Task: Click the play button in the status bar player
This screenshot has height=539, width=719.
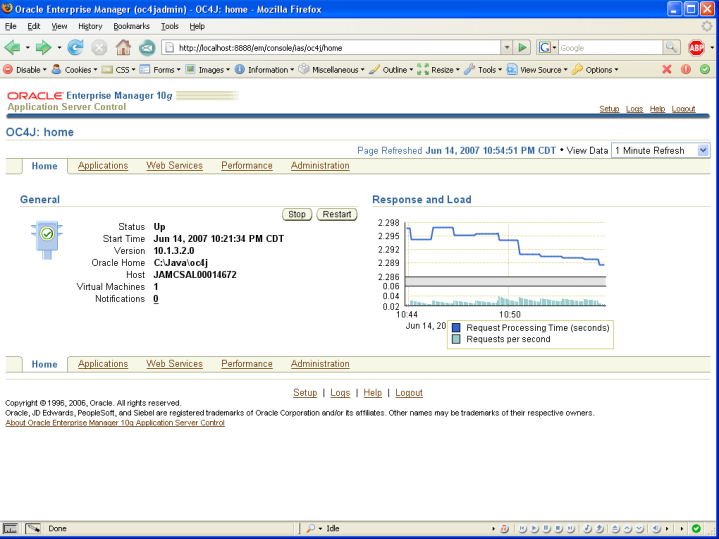Action: point(534,528)
